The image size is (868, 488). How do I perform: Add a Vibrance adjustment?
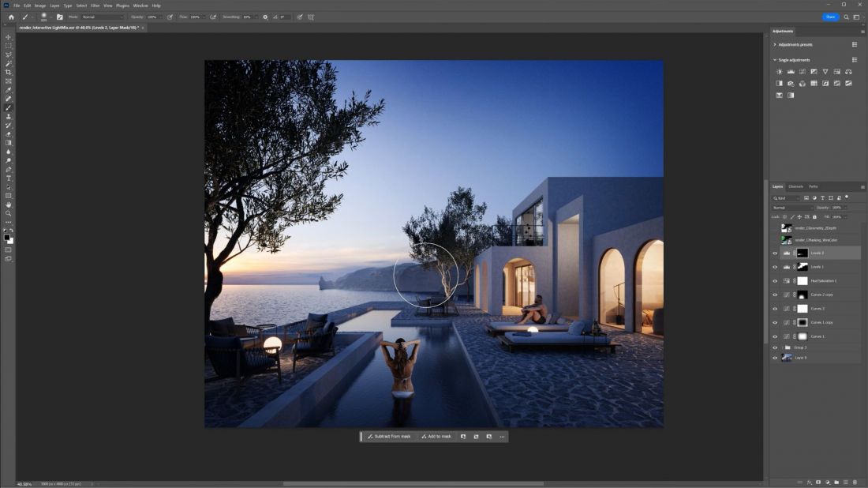[x=825, y=71]
